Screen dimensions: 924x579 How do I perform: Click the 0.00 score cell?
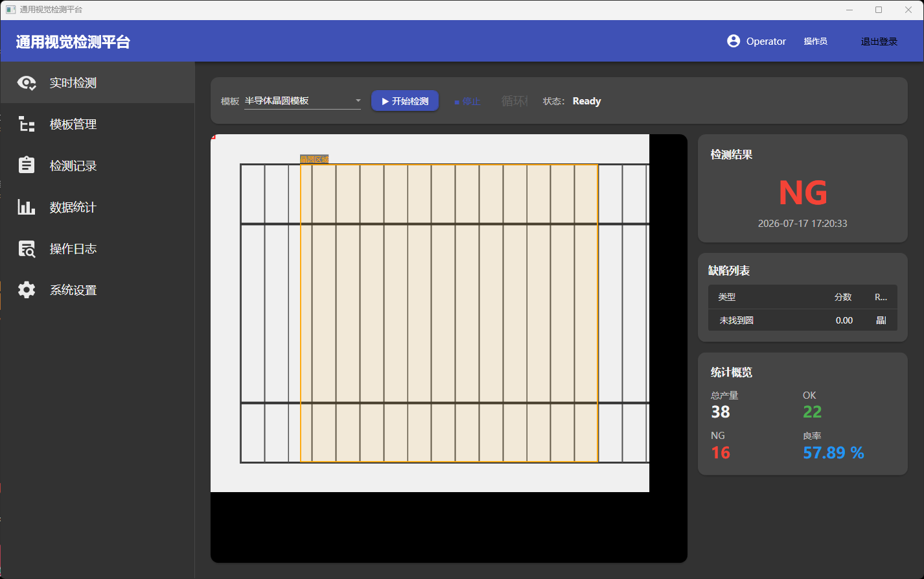pyautogui.click(x=844, y=320)
